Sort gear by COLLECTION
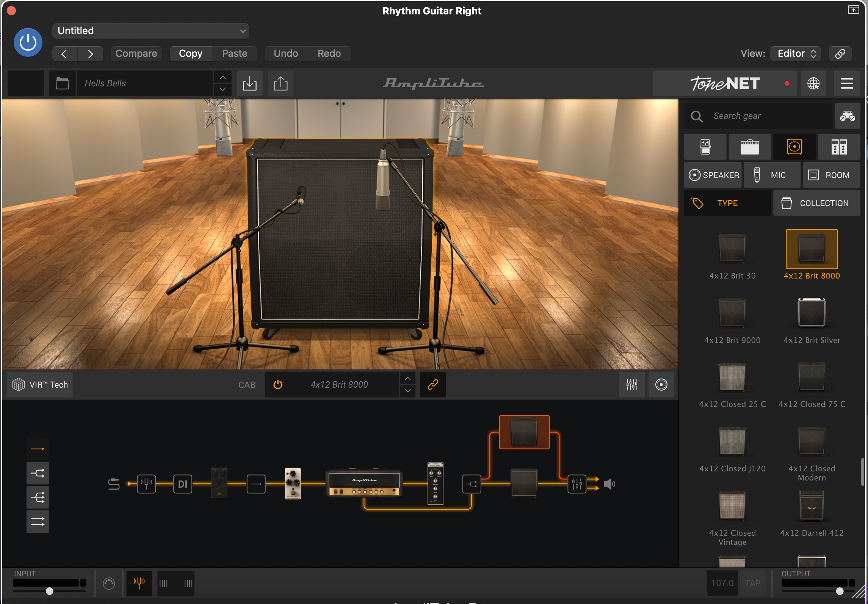 click(816, 203)
